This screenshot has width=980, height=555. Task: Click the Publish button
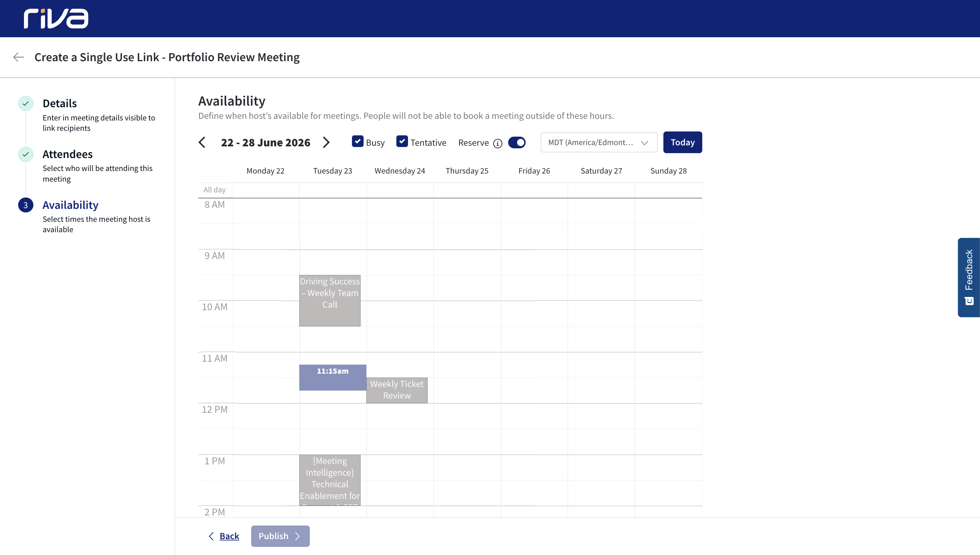pos(280,536)
